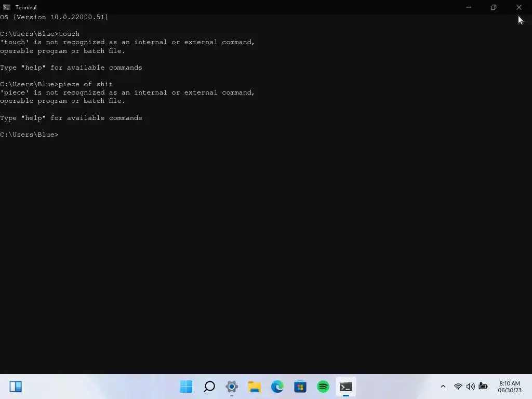Minimize the Terminal window
This screenshot has height=399, width=532.
coord(469,7)
